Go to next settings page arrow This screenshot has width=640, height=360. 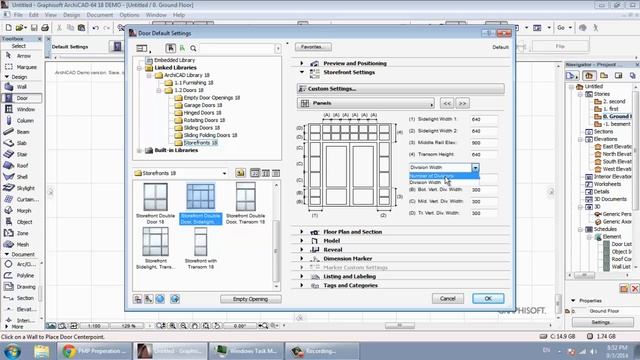(x=462, y=103)
